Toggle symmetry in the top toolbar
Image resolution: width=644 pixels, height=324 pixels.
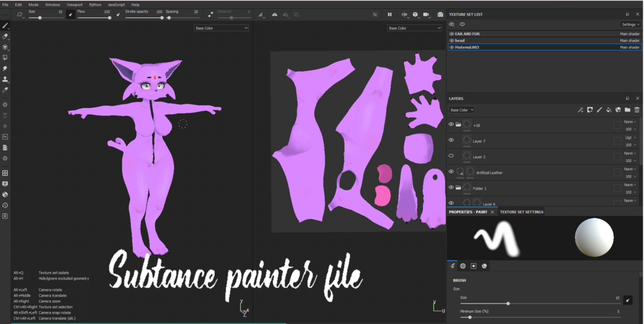(275, 14)
